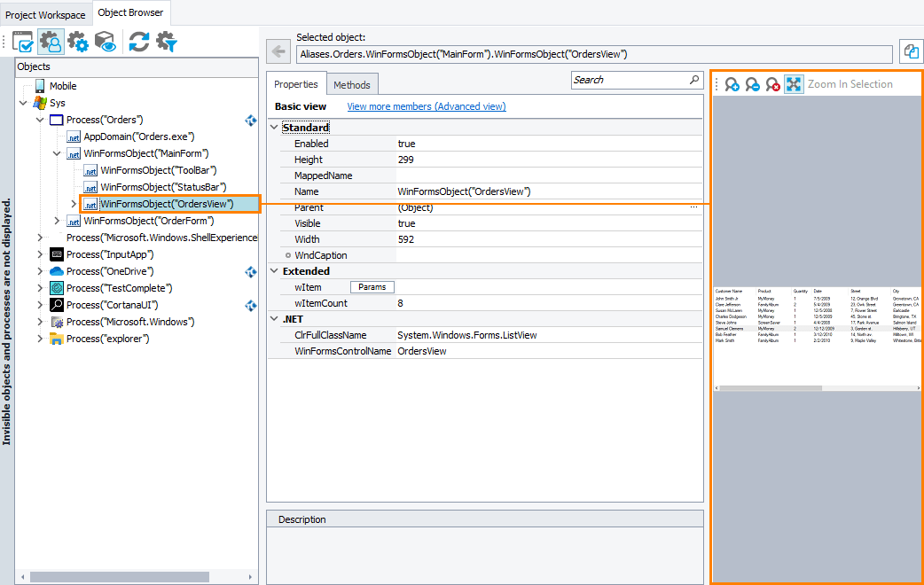Switch to the Methods tab
Screen dimensions: 924x585
coord(352,84)
